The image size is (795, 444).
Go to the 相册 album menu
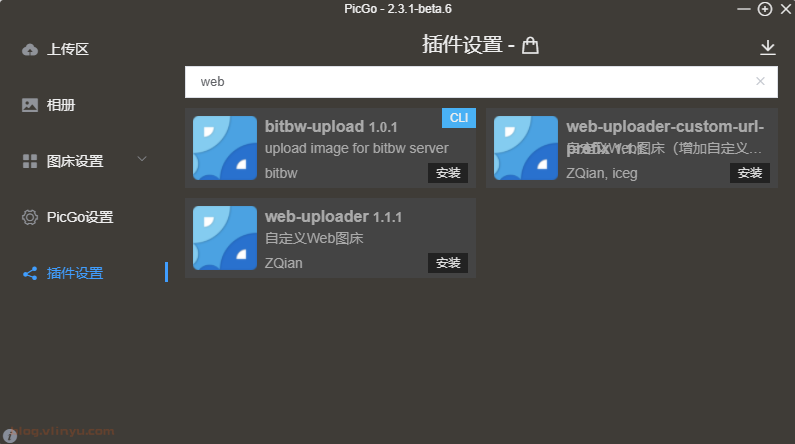point(61,105)
